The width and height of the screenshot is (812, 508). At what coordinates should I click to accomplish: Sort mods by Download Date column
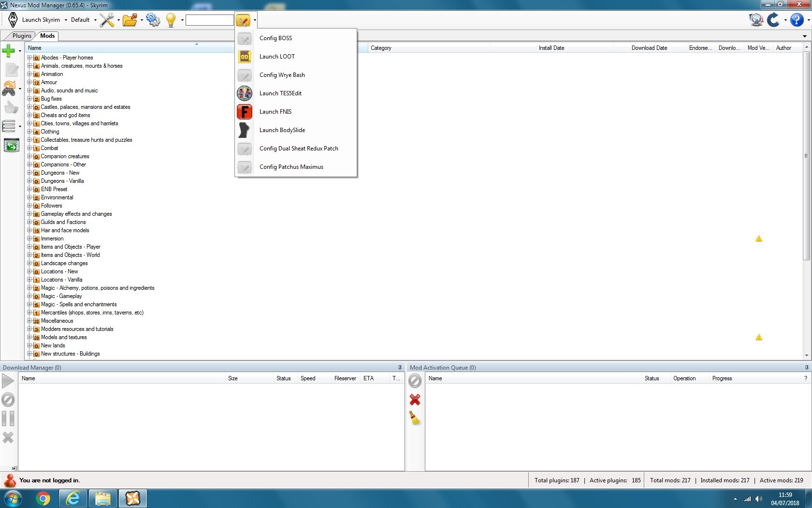[649, 48]
